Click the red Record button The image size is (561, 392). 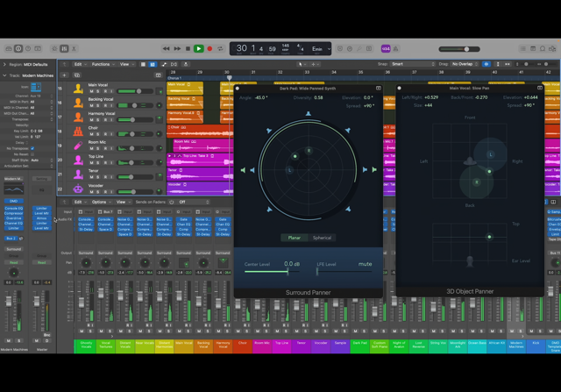click(209, 49)
